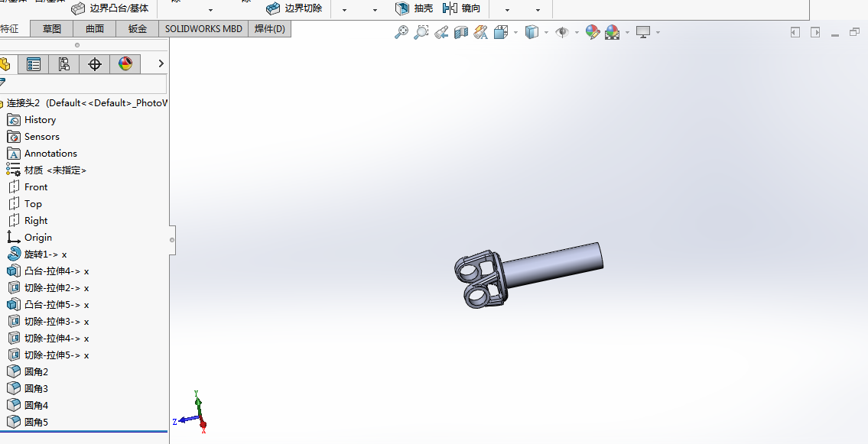Select the 切除-拉伸3 feature
Image resolution: width=868 pixels, height=444 pixels.
48,321
